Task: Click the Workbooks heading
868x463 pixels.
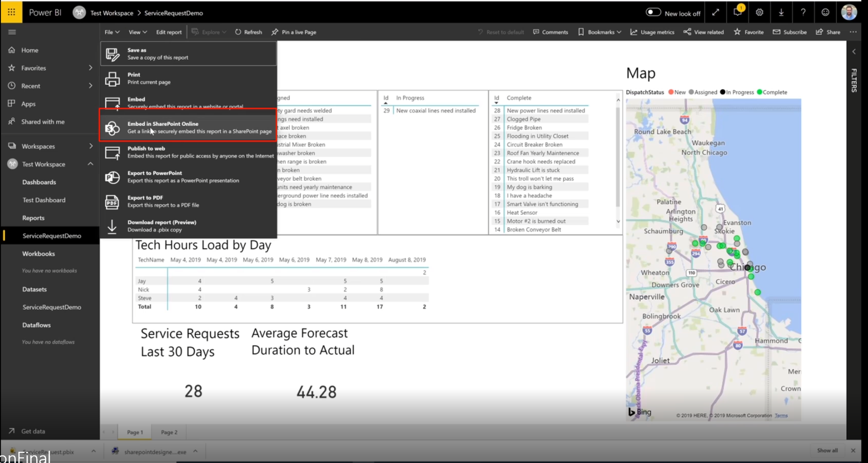Action: pos(38,254)
